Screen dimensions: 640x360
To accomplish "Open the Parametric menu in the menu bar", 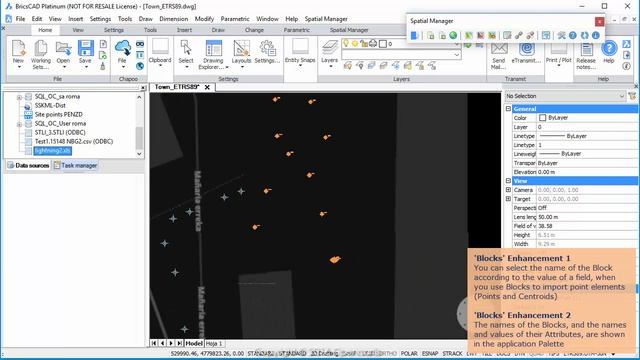I will (x=235, y=19).
